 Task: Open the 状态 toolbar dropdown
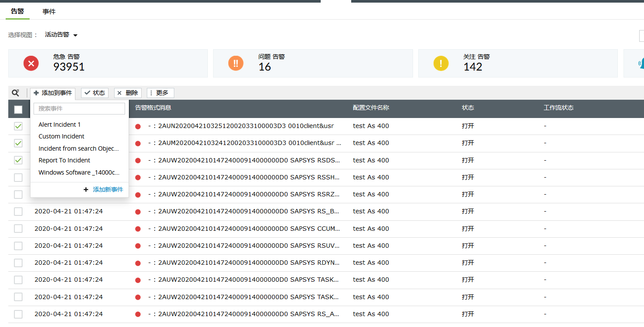coord(95,93)
